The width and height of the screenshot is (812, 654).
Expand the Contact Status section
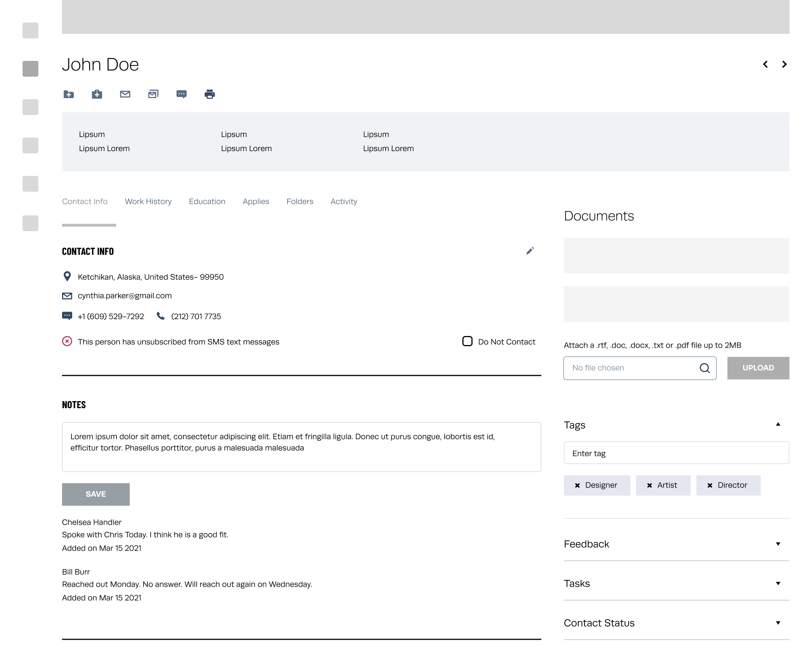778,623
